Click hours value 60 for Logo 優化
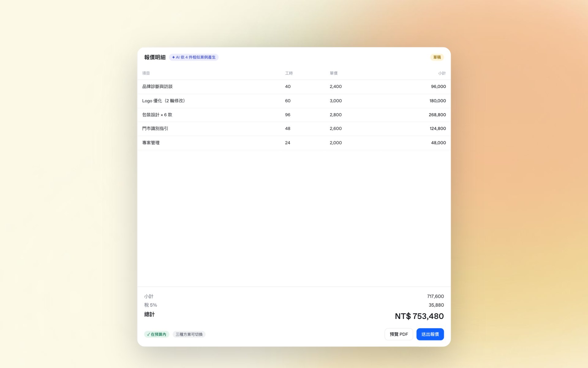Screen dimensions: 588x368 coord(288,101)
